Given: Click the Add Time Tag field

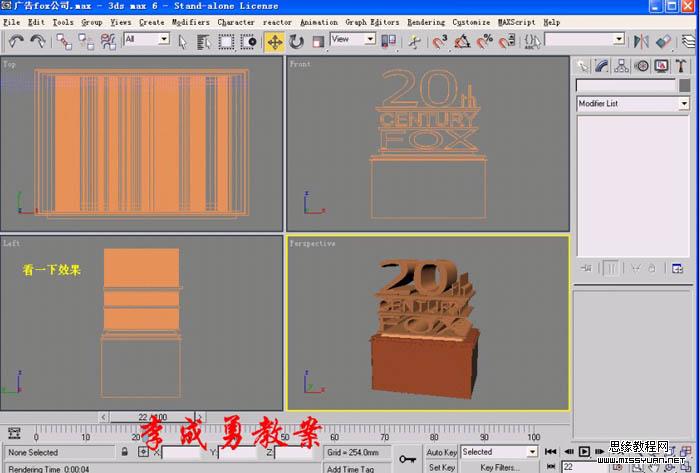Looking at the screenshot, I should coord(350,468).
